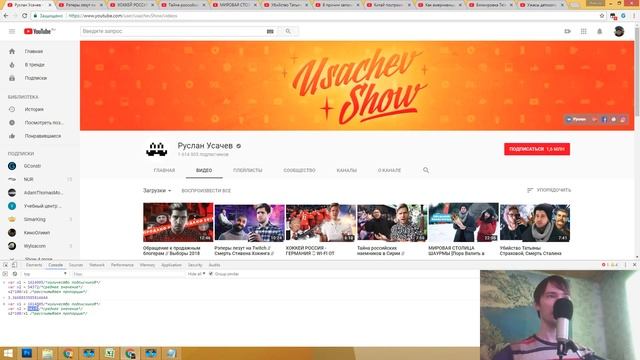Image resolution: width=640 pixels, height=360 pixels.
Task: Clear the console with the clear icon
Action: (15, 274)
